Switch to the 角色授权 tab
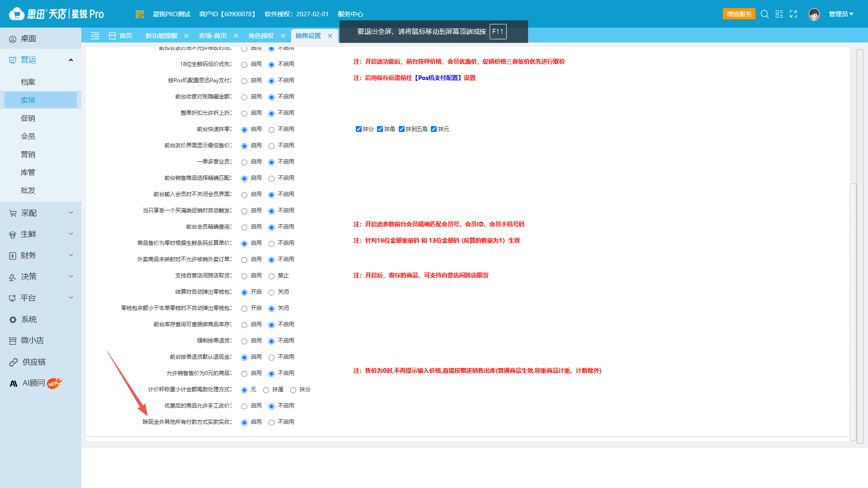 [261, 36]
